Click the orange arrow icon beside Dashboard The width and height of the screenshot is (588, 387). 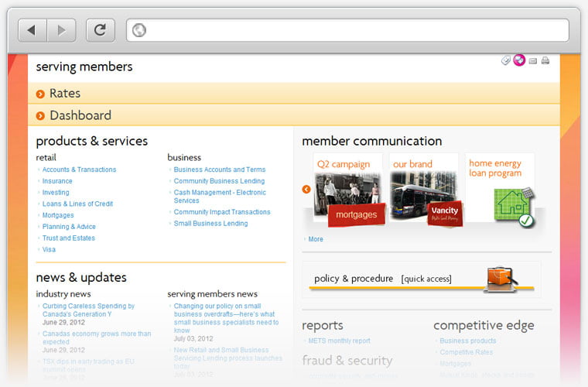pyautogui.click(x=40, y=116)
